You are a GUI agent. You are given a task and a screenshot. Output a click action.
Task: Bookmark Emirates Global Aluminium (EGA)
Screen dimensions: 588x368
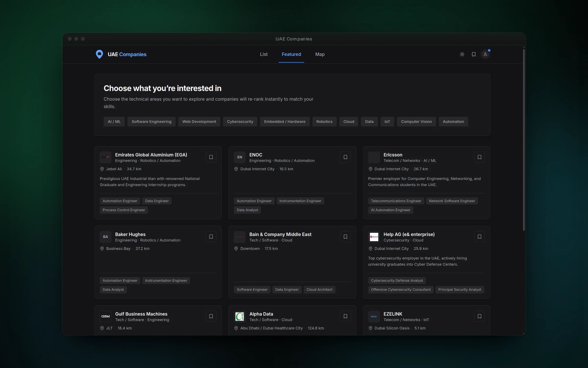pyautogui.click(x=211, y=157)
